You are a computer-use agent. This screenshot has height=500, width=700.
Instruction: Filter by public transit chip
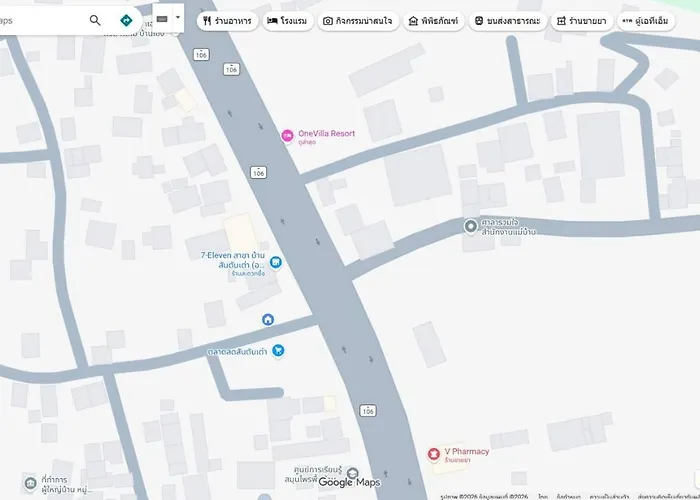508,21
